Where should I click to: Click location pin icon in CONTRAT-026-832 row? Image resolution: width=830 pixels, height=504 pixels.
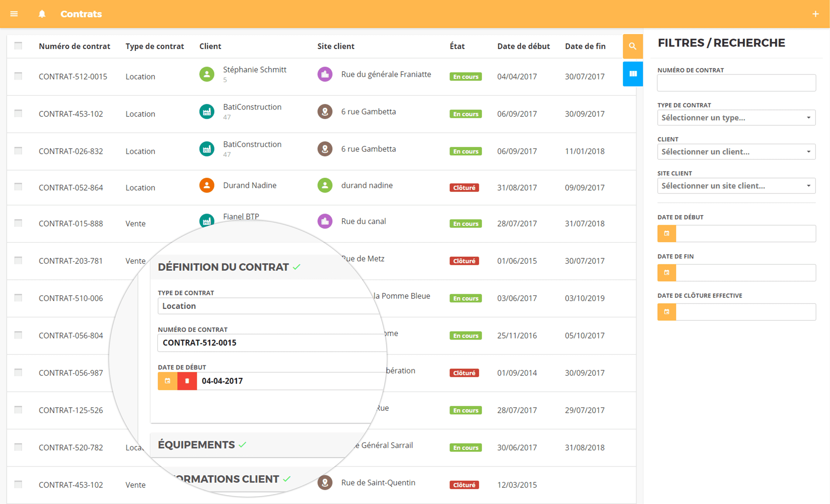[x=325, y=149]
